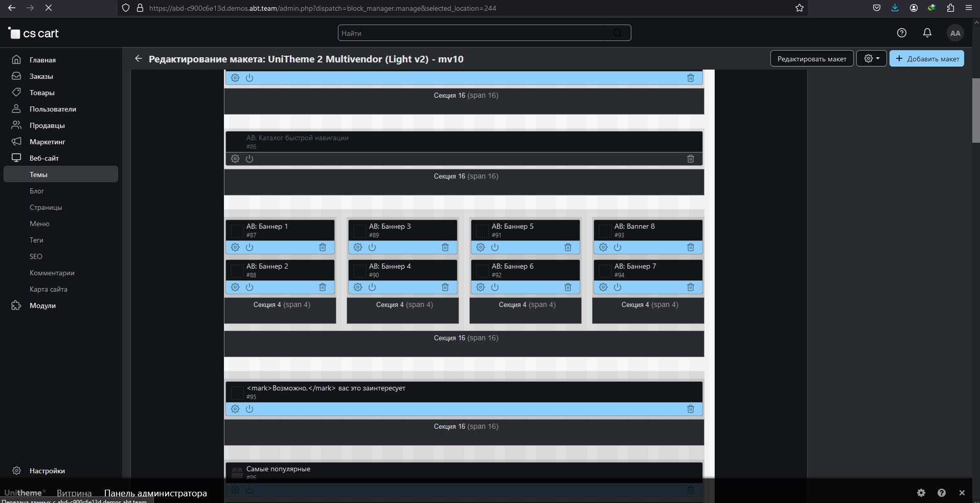Go back with arrow beside layout title
The width and height of the screenshot is (980, 503).
[138, 58]
